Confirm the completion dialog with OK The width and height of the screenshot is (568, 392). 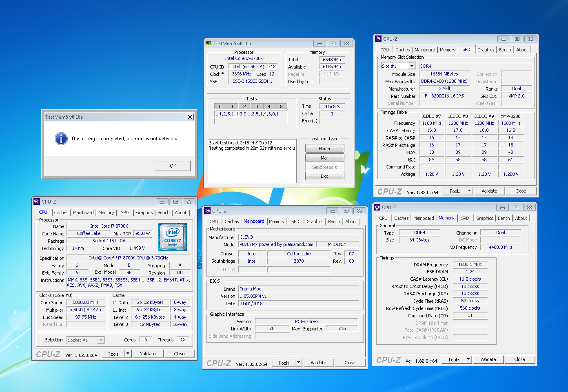pyautogui.click(x=173, y=166)
